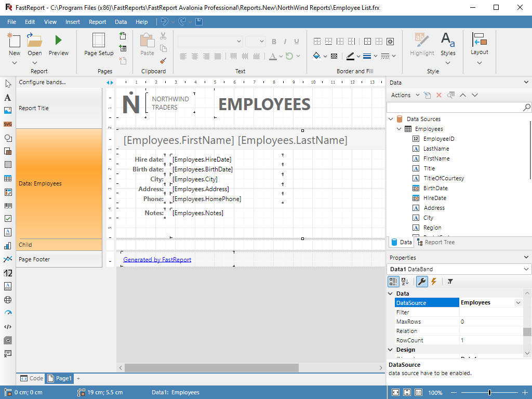Open the Insert menu
This screenshot has width=532, height=399.
pyautogui.click(x=73, y=22)
